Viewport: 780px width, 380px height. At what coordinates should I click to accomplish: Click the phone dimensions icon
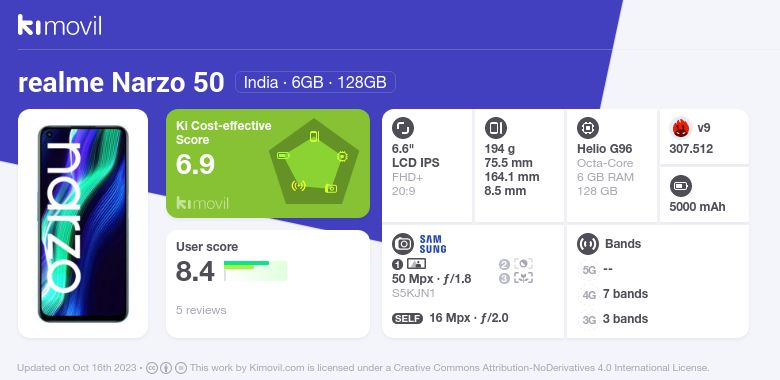click(x=495, y=128)
